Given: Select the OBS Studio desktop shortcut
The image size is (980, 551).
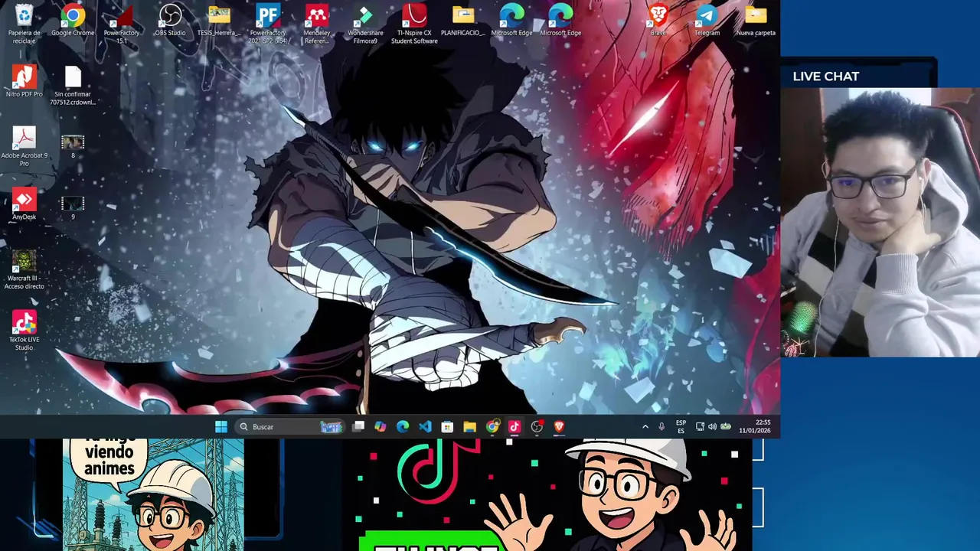Looking at the screenshot, I should pos(170,20).
